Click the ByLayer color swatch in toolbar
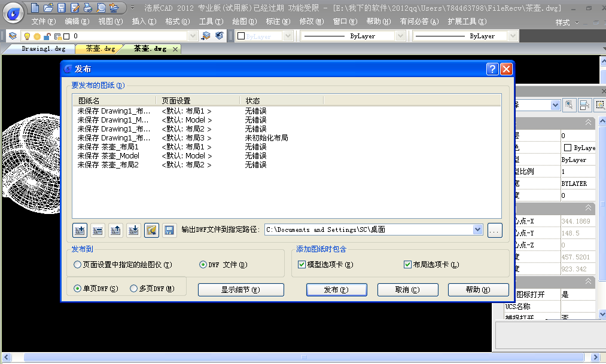The width and height of the screenshot is (606, 364). pyautogui.click(x=241, y=36)
